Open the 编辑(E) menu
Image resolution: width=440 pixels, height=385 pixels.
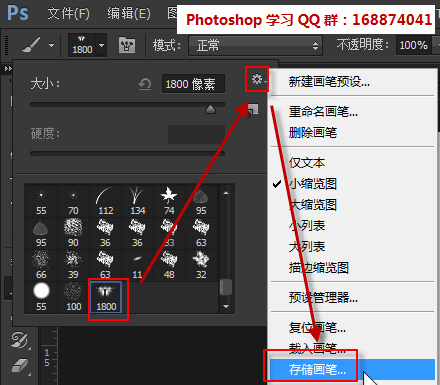point(129,14)
